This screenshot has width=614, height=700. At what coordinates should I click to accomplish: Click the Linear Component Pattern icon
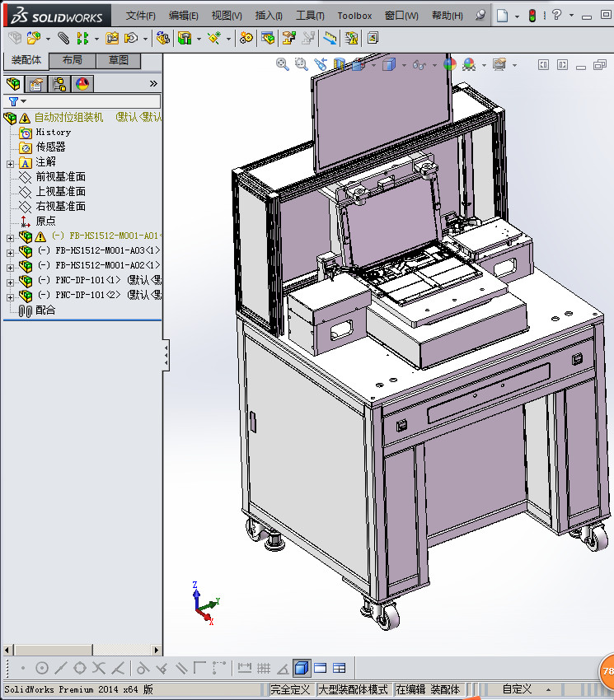click(82, 38)
